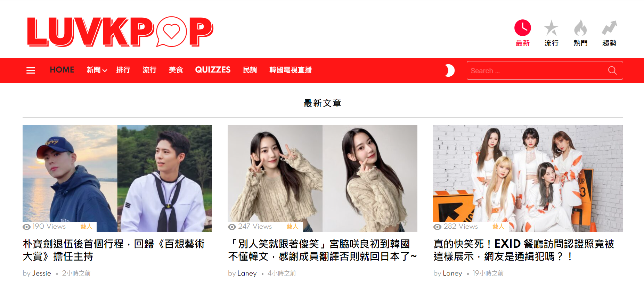Click the LUVKPOP logo

click(120, 32)
